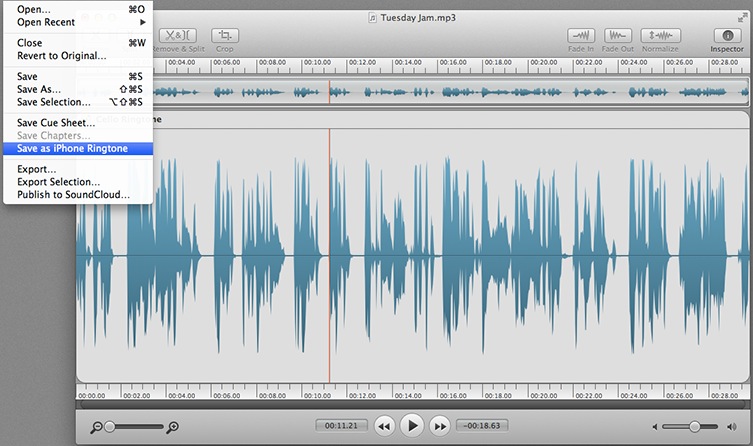Click the loud speaker volume icon
The height and width of the screenshot is (446, 753).
(x=736, y=427)
